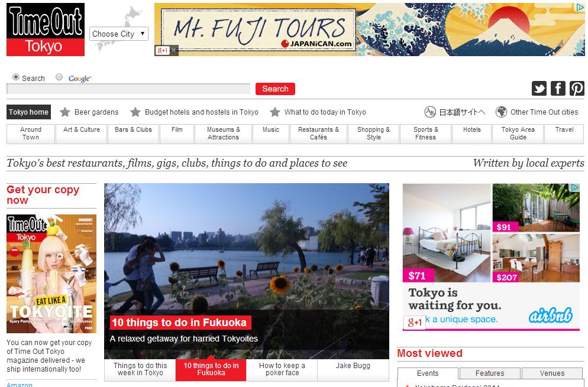The width and height of the screenshot is (588, 387).
Task: Click the Time Out Tokyo magazine cover
Action: [x=51, y=274]
